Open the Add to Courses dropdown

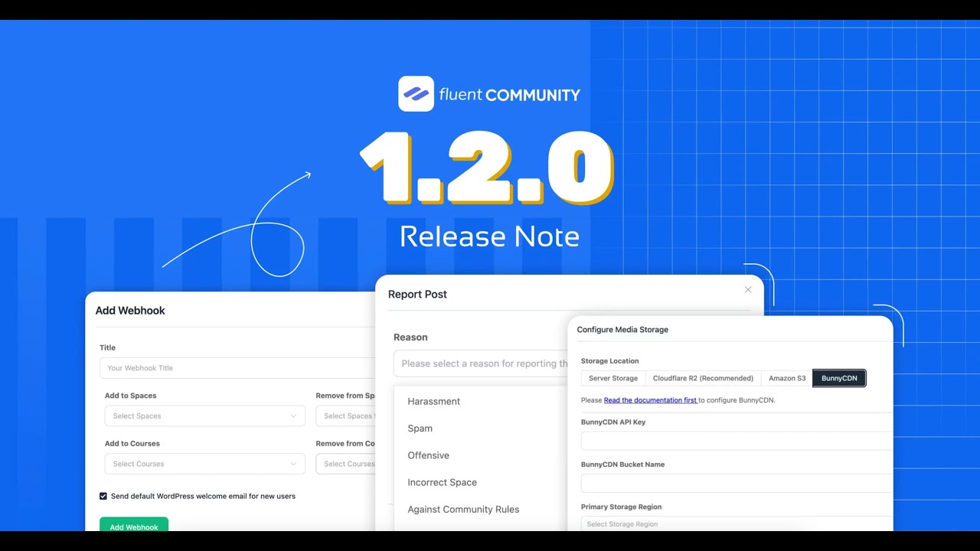[x=204, y=464]
